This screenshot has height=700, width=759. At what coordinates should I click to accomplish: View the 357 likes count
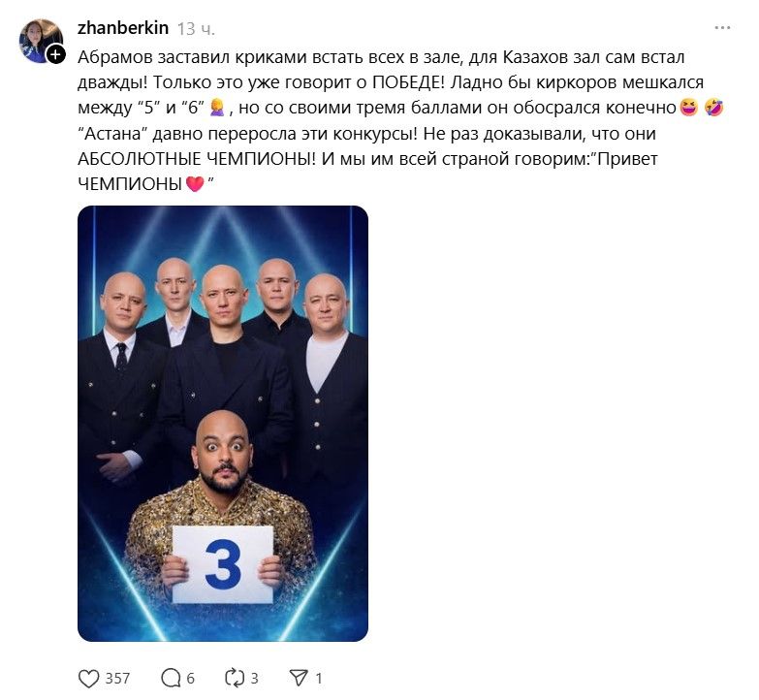pos(117,679)
